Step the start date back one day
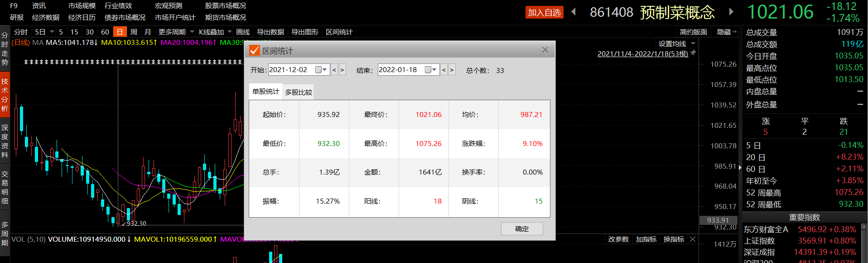Viewport: 868px width, 263px height. (334, 70)
